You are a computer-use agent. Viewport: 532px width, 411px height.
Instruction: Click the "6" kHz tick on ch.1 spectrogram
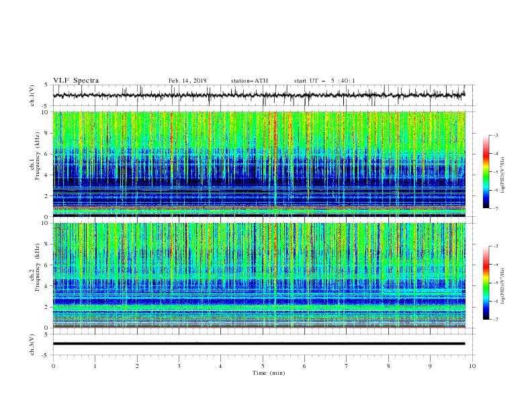point(46,154)
